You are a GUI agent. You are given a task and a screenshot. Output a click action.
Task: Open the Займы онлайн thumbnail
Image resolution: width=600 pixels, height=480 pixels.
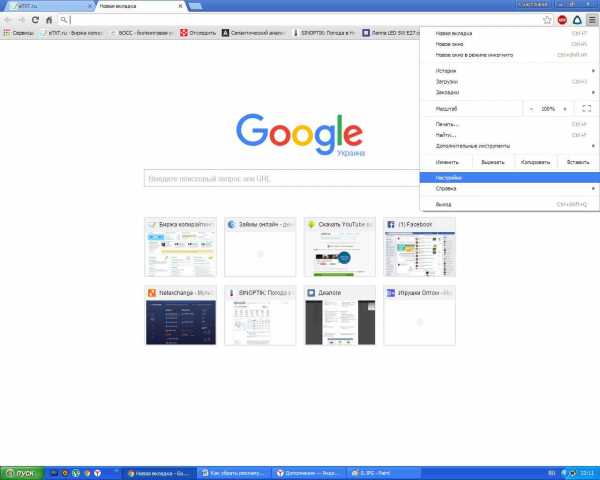click(x=260, y=247)
